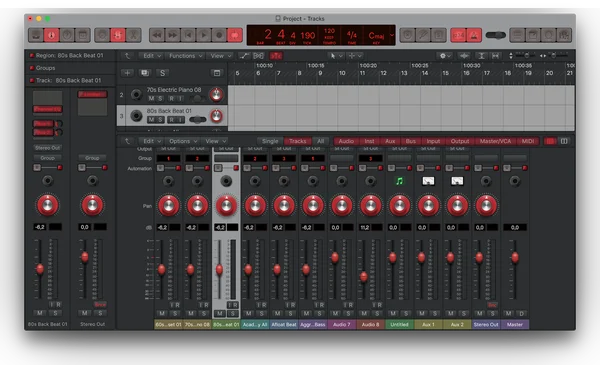Open the Note Pads button
This screenshot has width=600, height=365.
pos(533,35)
